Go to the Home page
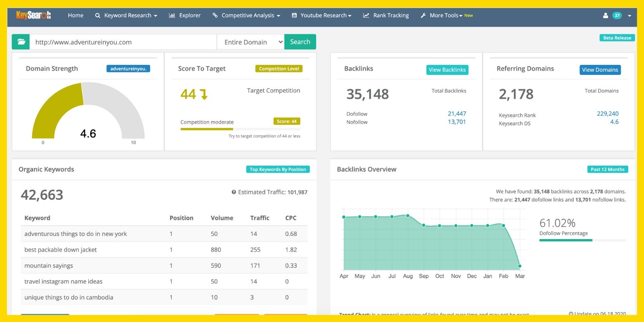Image resolution: width=644 pixels, height=322 pixels. (x=76, y=15)
